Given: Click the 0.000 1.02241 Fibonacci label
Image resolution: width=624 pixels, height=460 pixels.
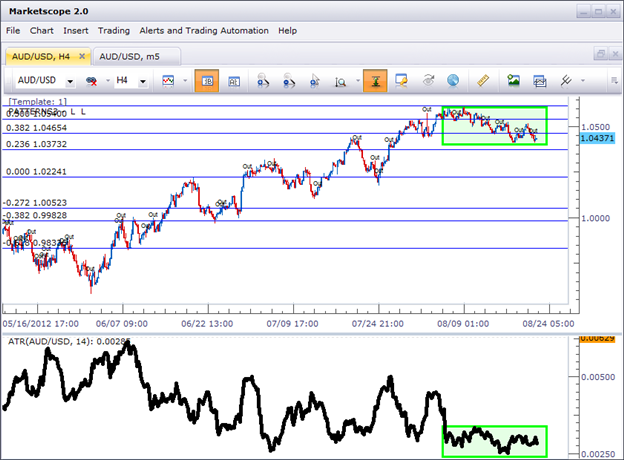Looking at the screenshot, I should click(x=36, y=172).
